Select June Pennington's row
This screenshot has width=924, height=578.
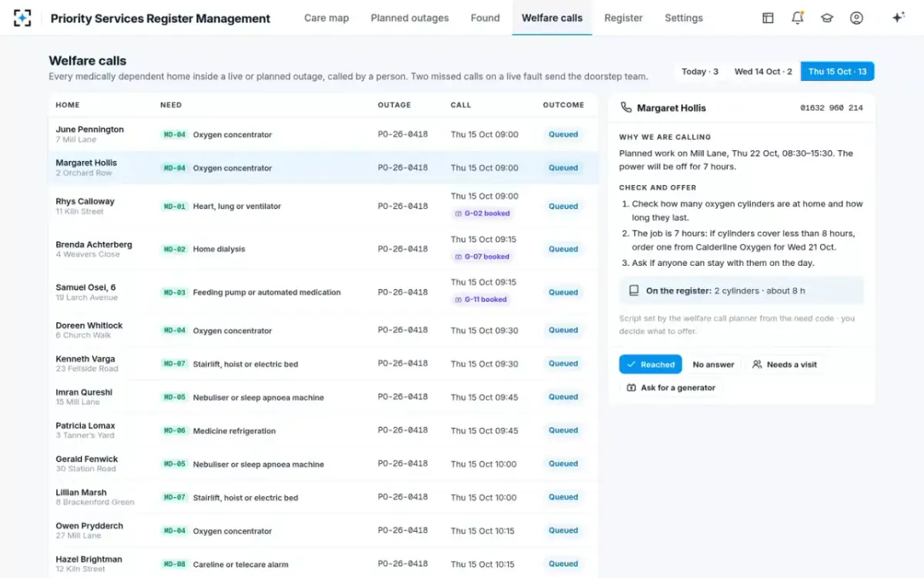pos(323,134)
